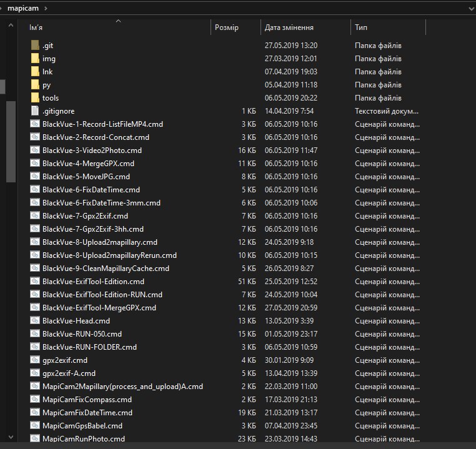This screenshot has height=449, width=476.
Task: Click the BlackVue-Head.cmd script icon
Action: tap(35, 320)
